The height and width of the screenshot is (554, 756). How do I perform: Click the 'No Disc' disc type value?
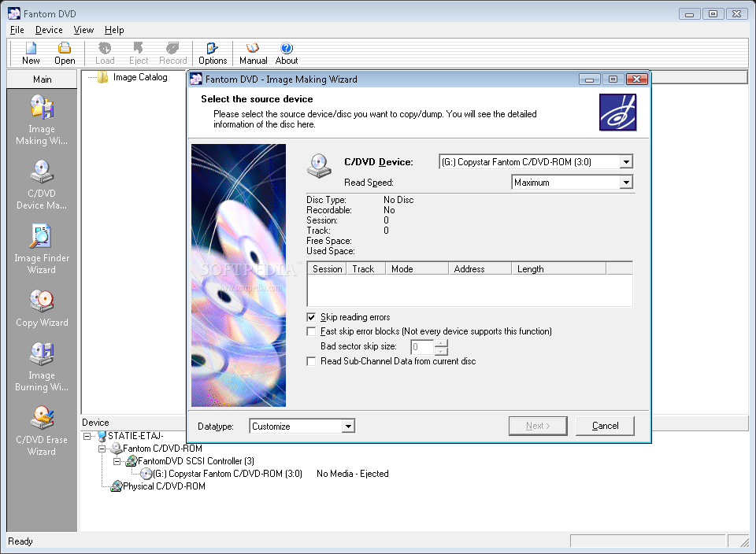[x=398, y=200]
